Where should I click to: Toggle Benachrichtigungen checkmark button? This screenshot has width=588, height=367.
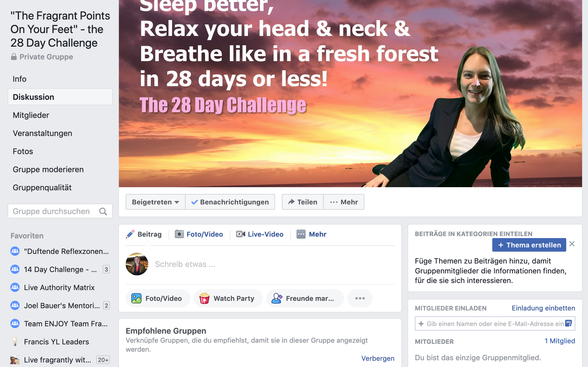230,202
